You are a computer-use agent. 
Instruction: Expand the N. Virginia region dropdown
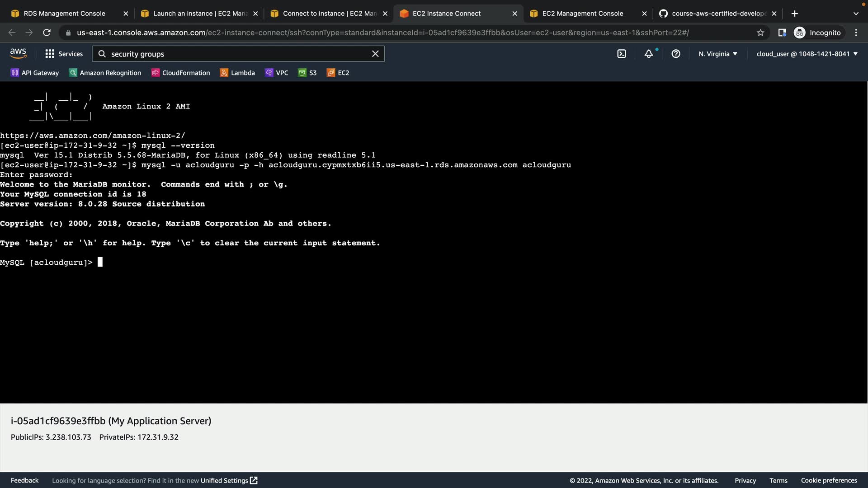[717, 54]
